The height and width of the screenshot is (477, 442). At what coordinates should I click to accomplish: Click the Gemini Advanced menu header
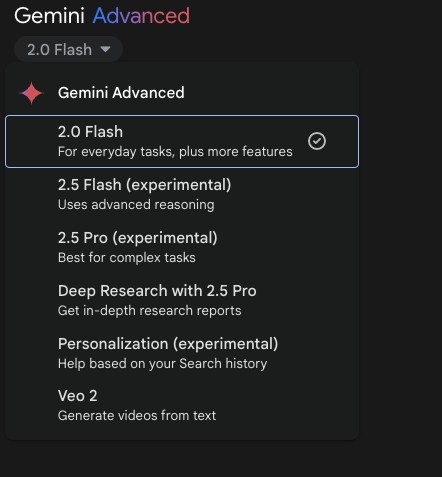[x=121, y=93]
